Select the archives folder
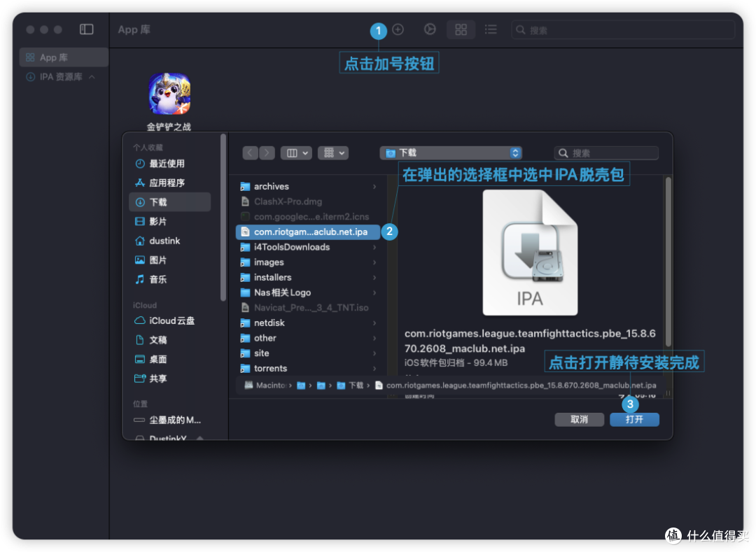The image size is (756, 552). 309,186
